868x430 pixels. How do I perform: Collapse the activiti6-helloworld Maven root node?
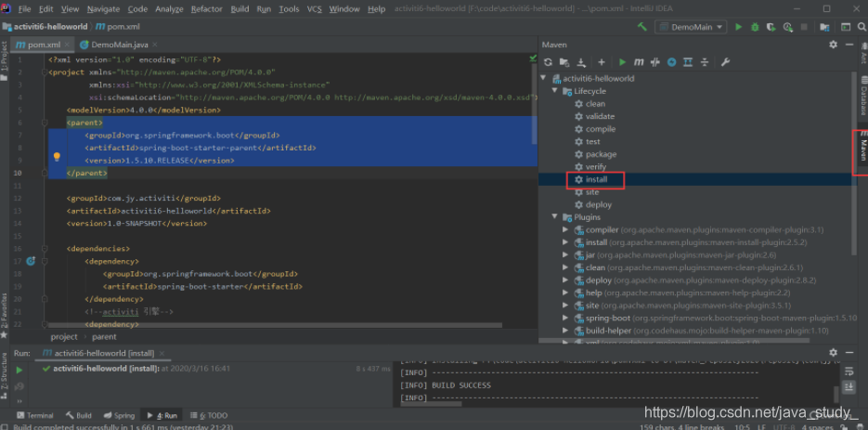[544, 78]
